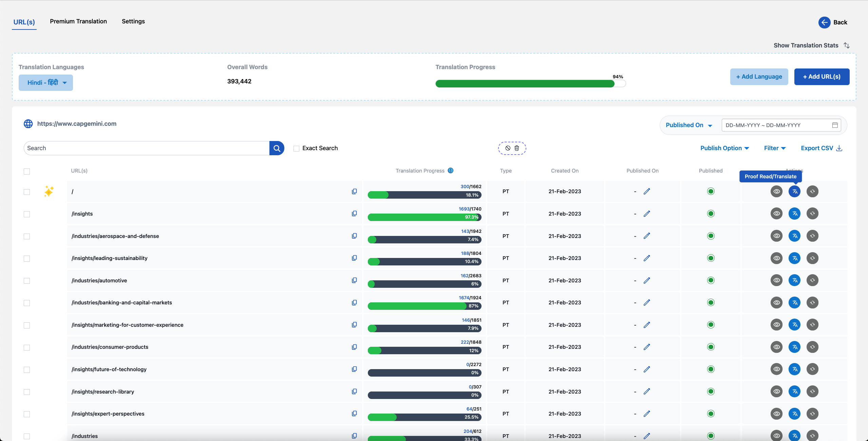The image size is (868, 441).
Task: Open the Settings tab
Action: click(x=133, y=21)
